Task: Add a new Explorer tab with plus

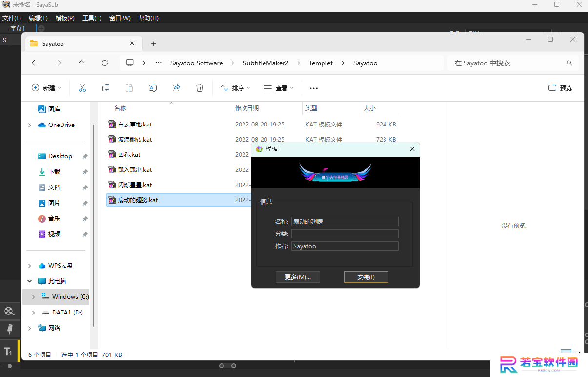Action: [x=153, y=43]
